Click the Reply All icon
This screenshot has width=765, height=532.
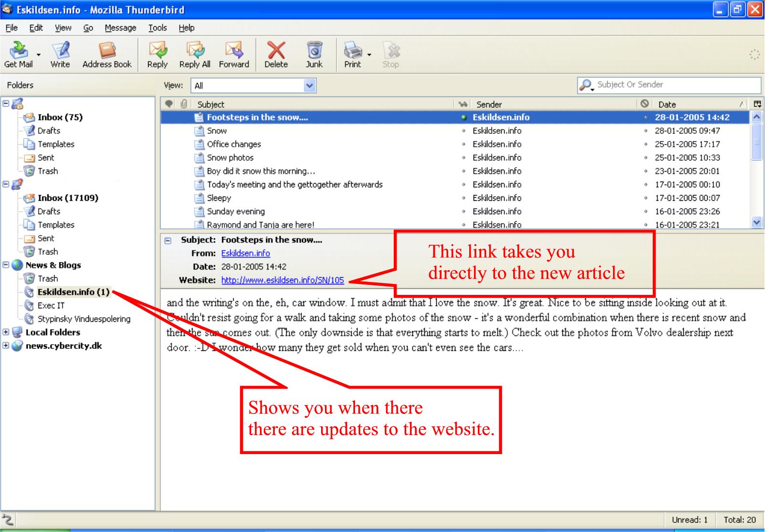[x=195, y=54]
